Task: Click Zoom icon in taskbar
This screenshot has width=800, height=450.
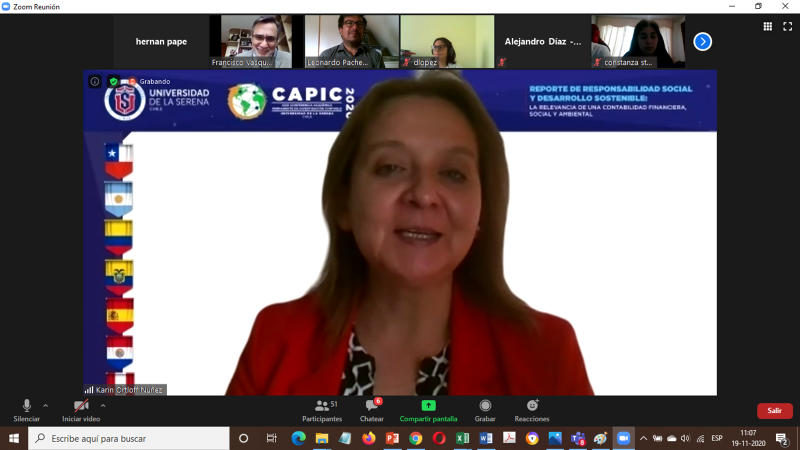Action: point(623,438)
